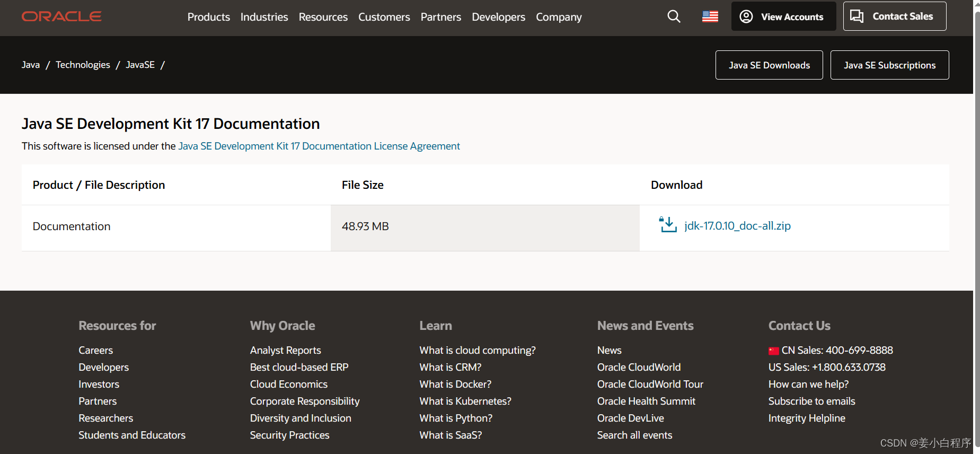
Task: Click the Java SE Downloads button
Action: (769, 65)
